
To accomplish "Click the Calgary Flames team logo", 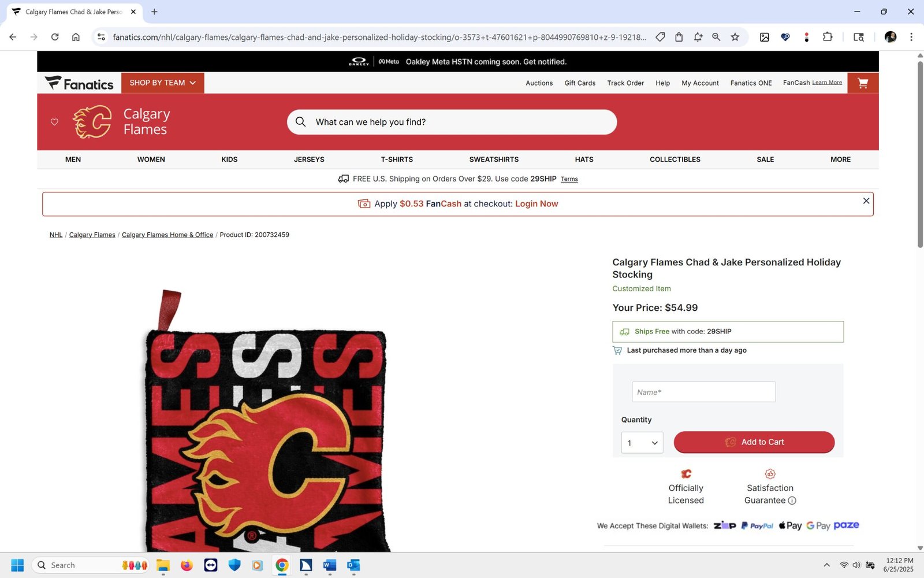I will coord(92,122).
